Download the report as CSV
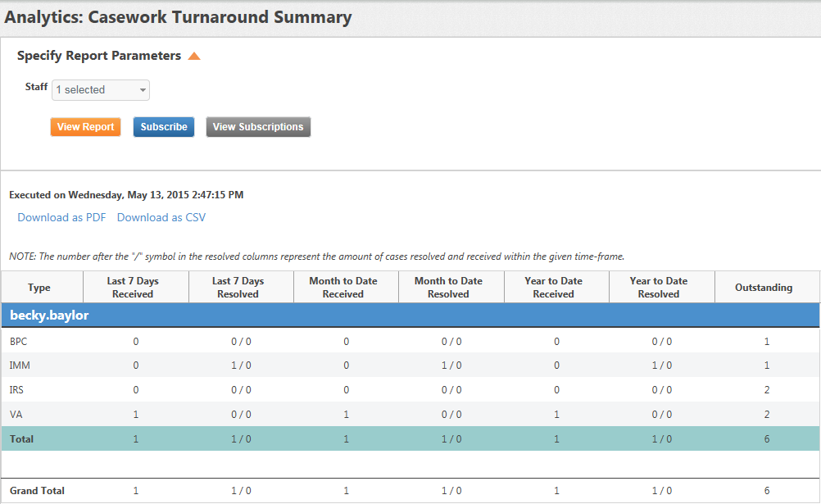 point(161,217)
